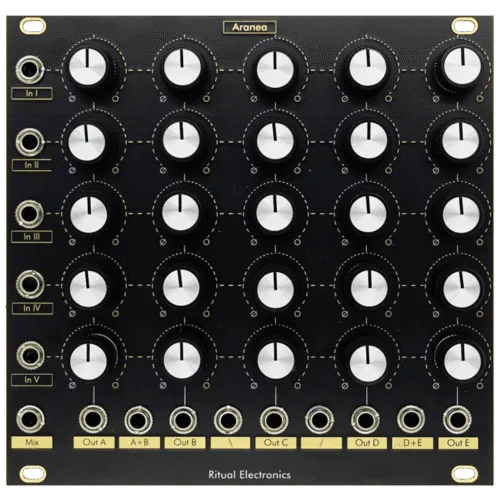Click the Mix label
The width and height of the screenshot is (500, 500).
[x=32, y=443]
